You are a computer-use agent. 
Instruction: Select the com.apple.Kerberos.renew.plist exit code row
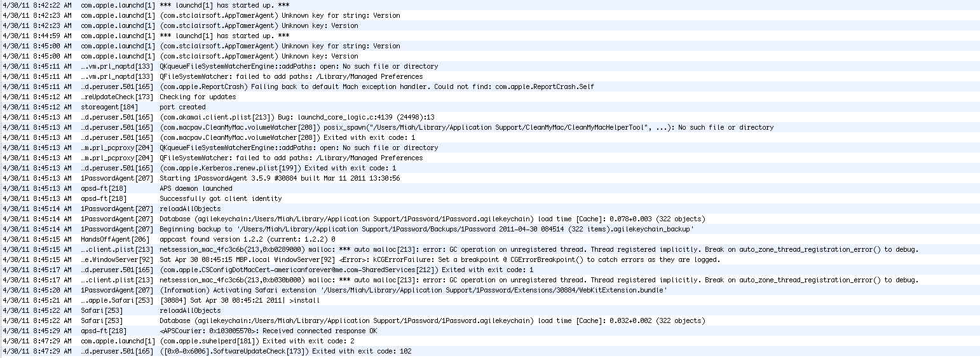490,168
